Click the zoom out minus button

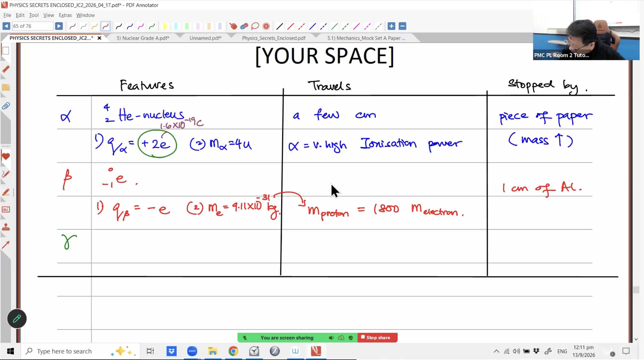coord(402,26)
